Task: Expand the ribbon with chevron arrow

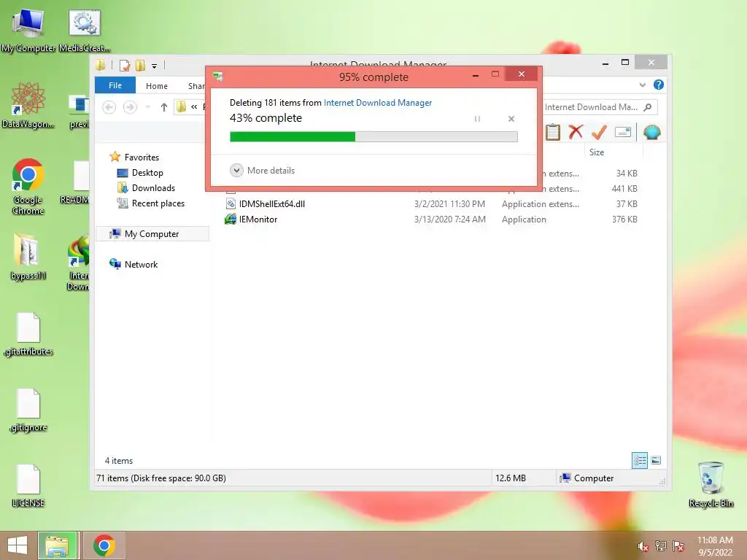Action: pos(642,85)
